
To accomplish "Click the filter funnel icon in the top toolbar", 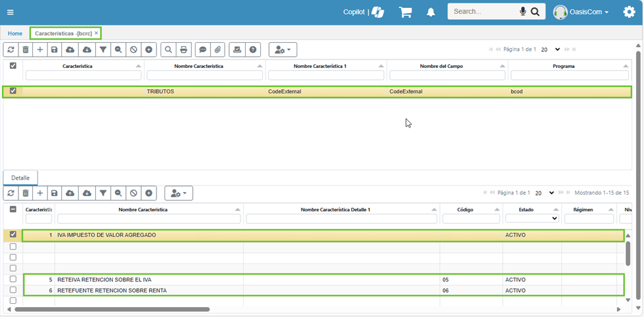I will tap(103, 50).
